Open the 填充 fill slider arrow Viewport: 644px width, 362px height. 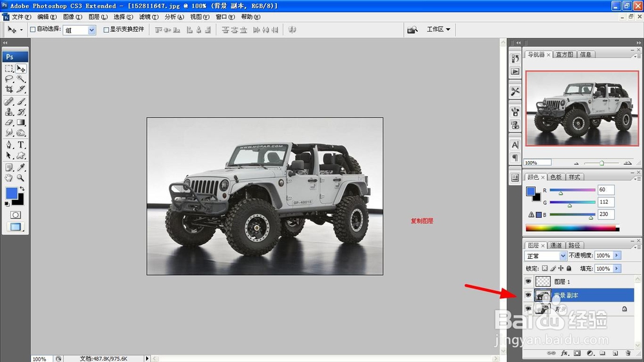[616, 269]
